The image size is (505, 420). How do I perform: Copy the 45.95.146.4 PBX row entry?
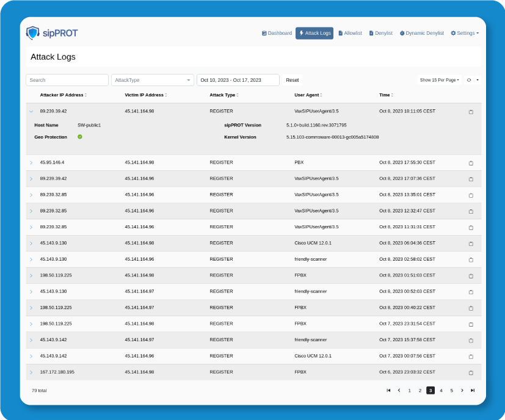pos(471,163)
